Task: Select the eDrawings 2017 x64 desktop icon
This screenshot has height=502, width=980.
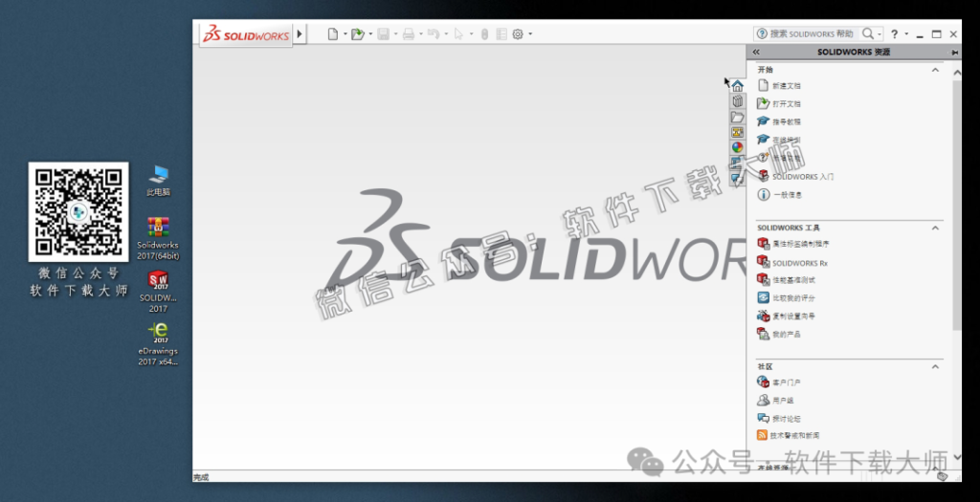Action: pyautogui.click(x=158, y=343)
